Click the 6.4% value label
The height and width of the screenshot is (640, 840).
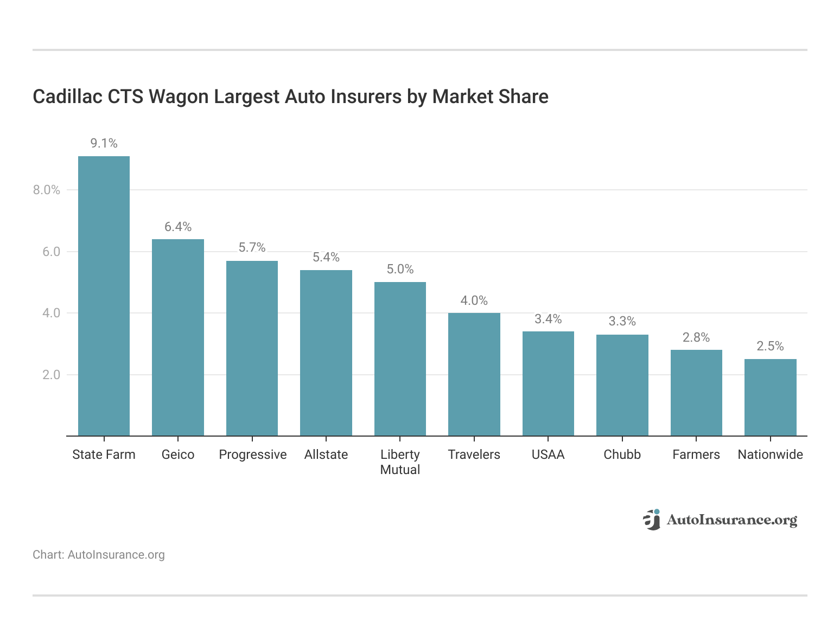pyautogui.click(x=178, y=227)
